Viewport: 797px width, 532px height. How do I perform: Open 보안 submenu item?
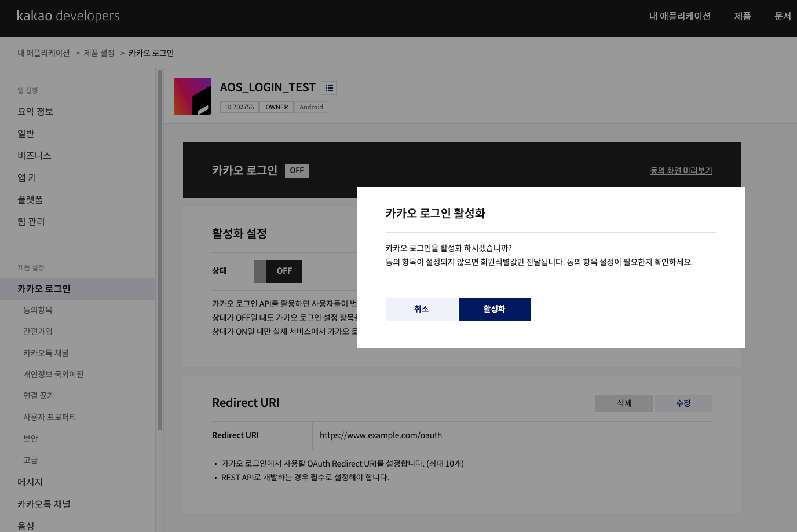pyautogui.click(x=31, y=439)
